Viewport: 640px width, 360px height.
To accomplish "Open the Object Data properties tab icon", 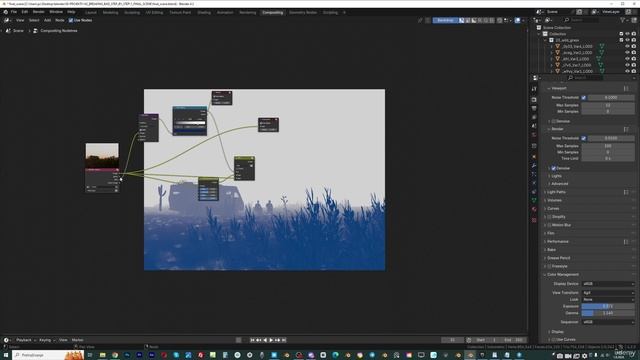I will 534,200.
